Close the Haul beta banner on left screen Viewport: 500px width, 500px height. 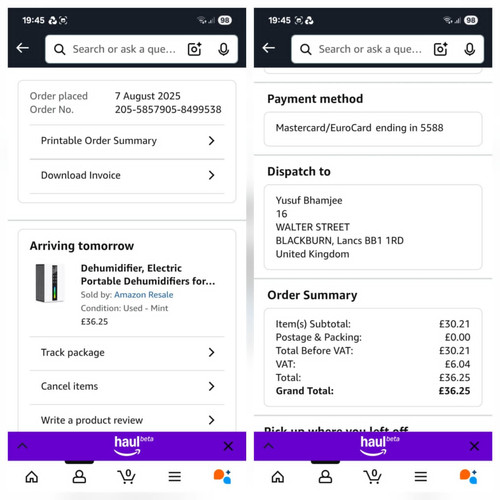pyautogui.click(x=228, y=446)
